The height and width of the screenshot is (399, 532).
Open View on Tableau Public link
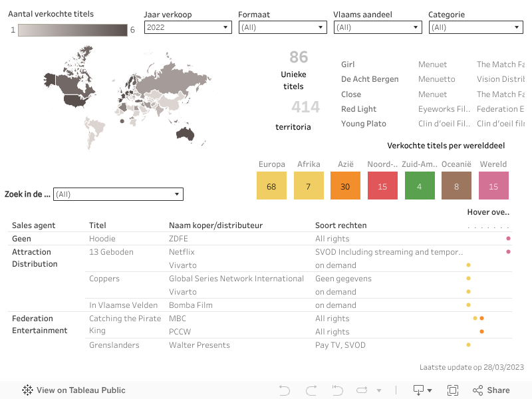[74, 390]
